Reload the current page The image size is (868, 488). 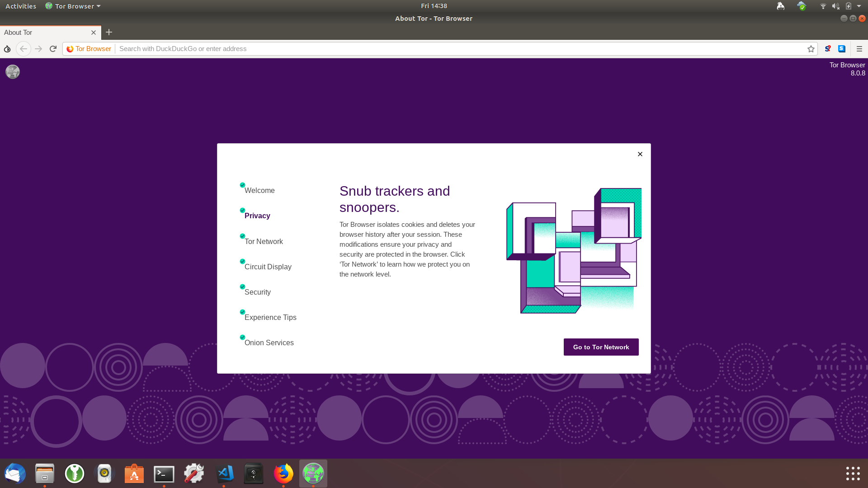click(53, 49)
